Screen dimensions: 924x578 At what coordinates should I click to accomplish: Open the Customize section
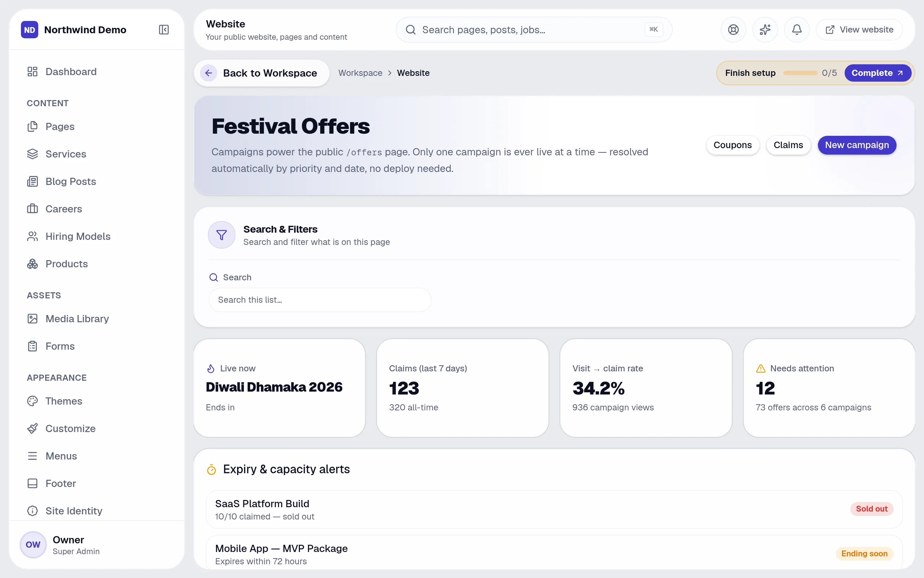[97, 429]
